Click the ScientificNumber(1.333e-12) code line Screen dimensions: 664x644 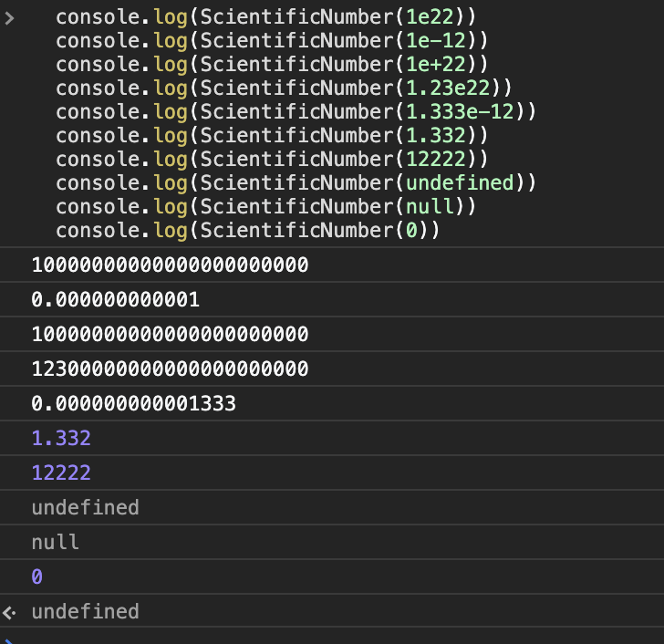pyautogui.click(x=296, y=112)
